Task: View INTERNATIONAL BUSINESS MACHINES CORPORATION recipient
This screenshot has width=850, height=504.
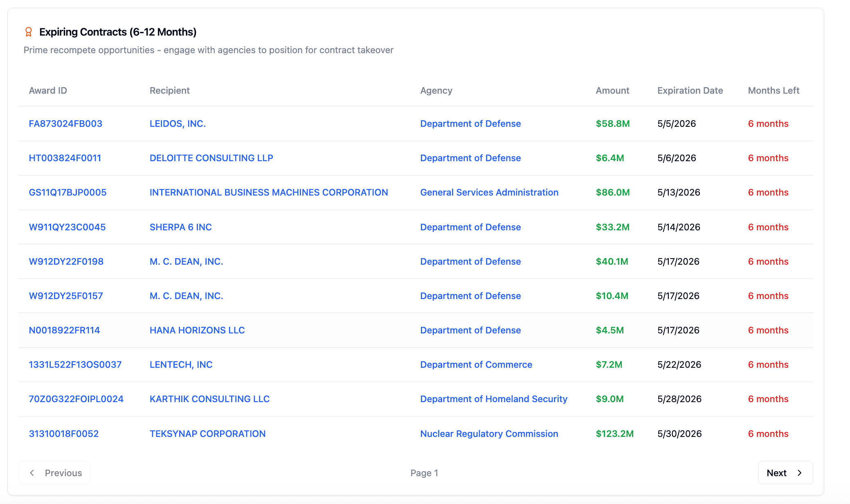Action: click(269, 192)
